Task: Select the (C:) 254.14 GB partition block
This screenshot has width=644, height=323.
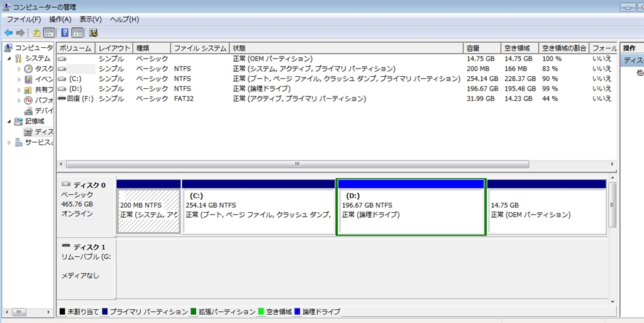Action: click(258, 207)
